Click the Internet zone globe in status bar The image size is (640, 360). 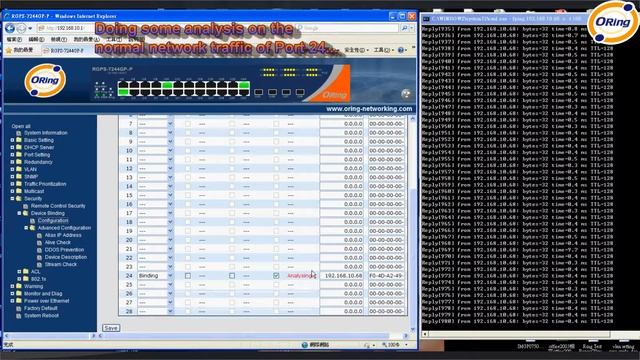click(x=304, y=345)
